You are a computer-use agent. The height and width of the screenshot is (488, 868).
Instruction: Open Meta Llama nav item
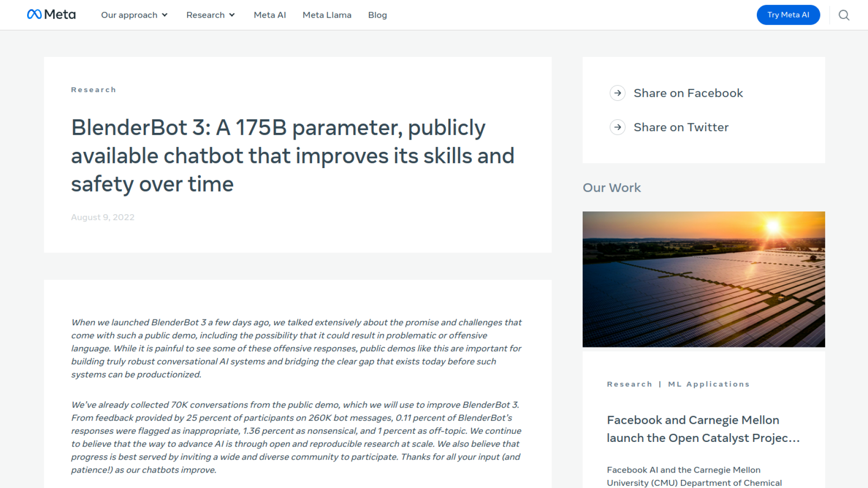[x=327, y=15]
